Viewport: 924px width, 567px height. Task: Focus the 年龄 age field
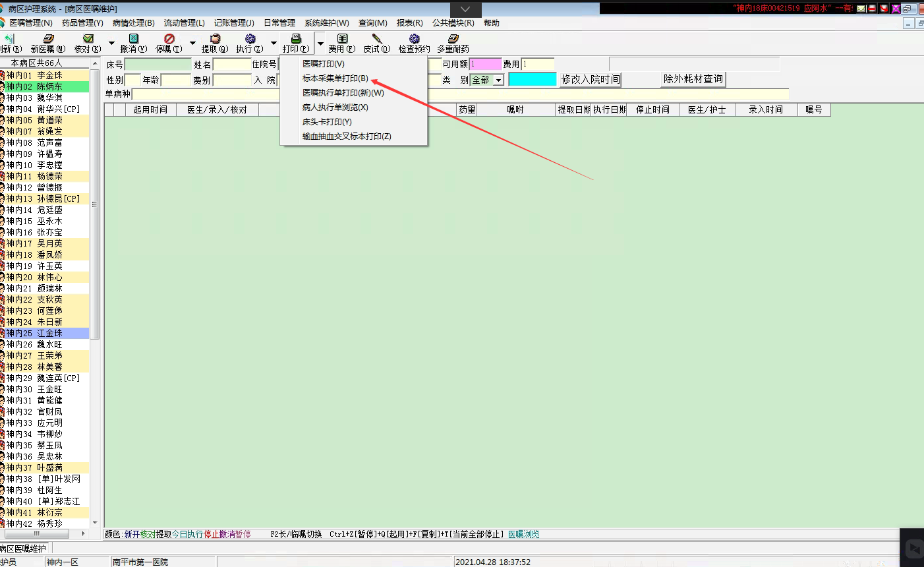[x=176, y=80]
